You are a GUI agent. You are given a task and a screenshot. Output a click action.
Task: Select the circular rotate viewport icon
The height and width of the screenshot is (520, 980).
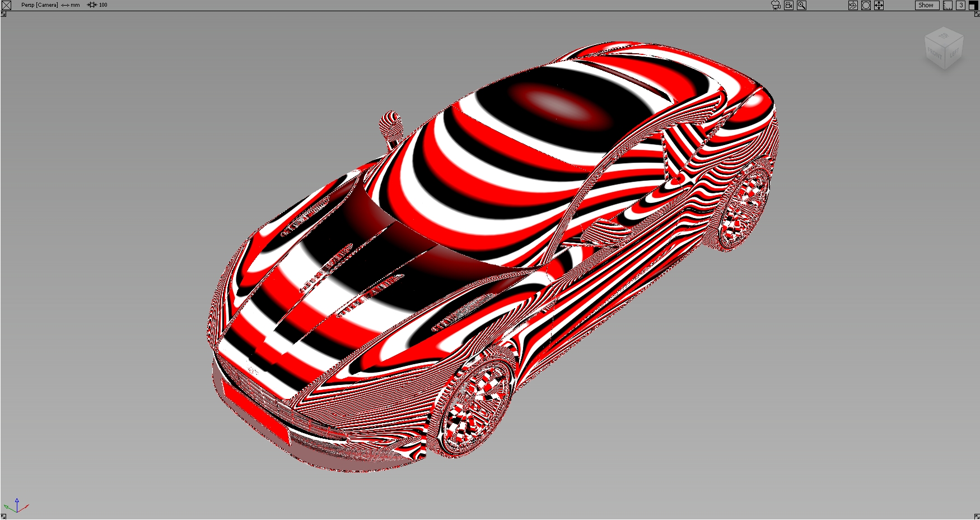tap(865, 5)
